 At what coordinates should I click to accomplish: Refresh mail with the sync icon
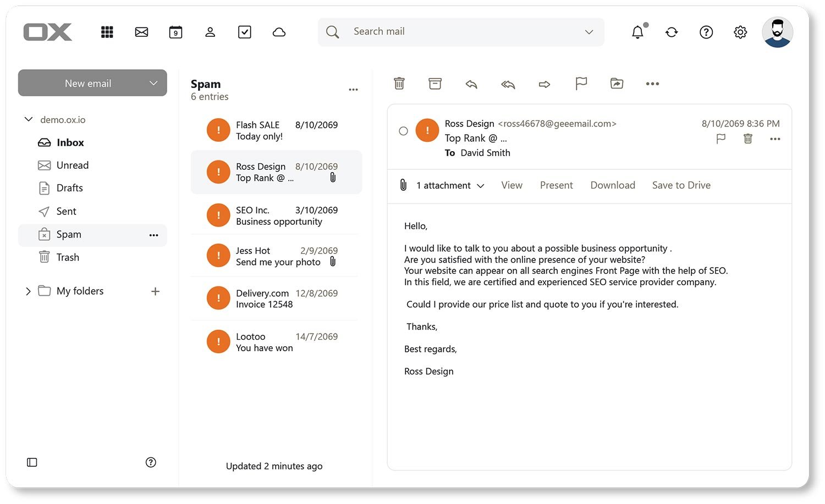click(x=672, y=32)
